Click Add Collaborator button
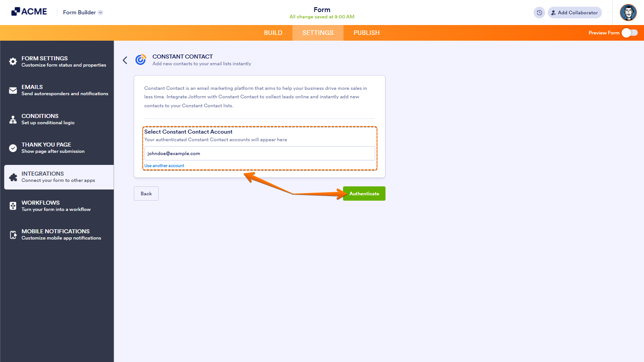 coord(575,13)
